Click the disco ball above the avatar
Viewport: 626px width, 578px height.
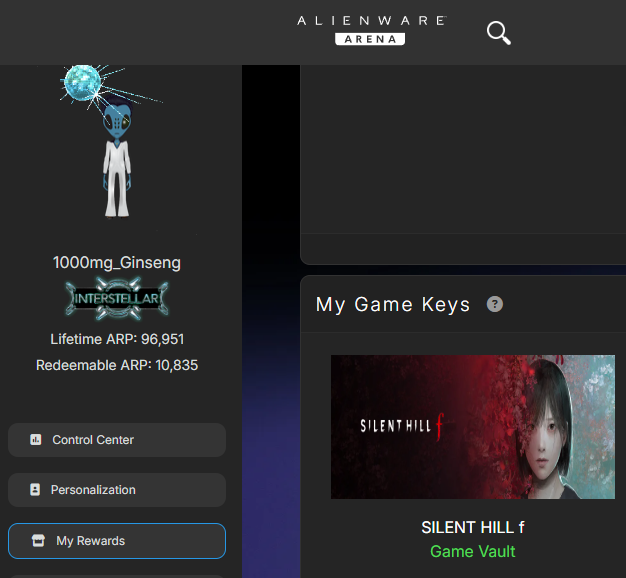(x=81, y=84)
